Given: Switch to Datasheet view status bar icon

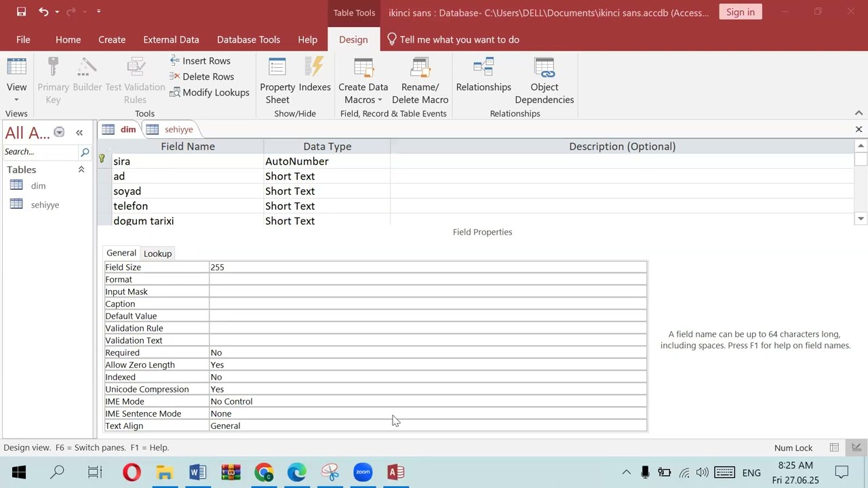Looking at the screenshot, I should click(834, 447).
